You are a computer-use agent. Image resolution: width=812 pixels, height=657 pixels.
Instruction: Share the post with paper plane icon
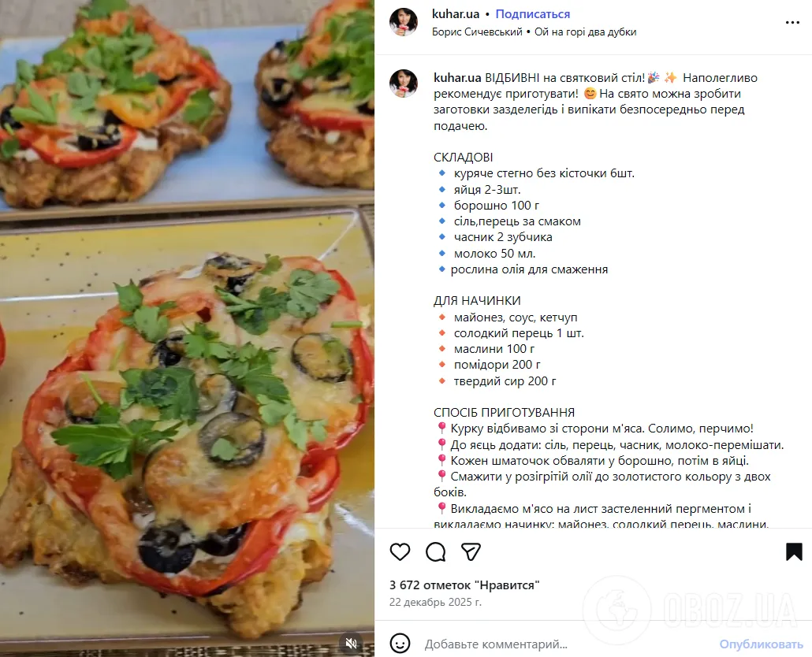[471, 552]
